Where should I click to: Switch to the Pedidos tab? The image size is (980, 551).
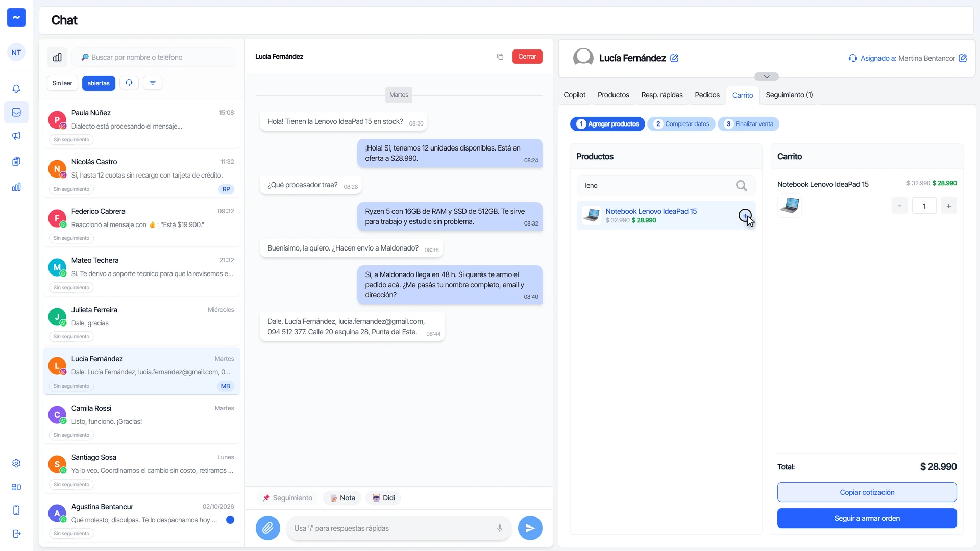click(707, 95)
